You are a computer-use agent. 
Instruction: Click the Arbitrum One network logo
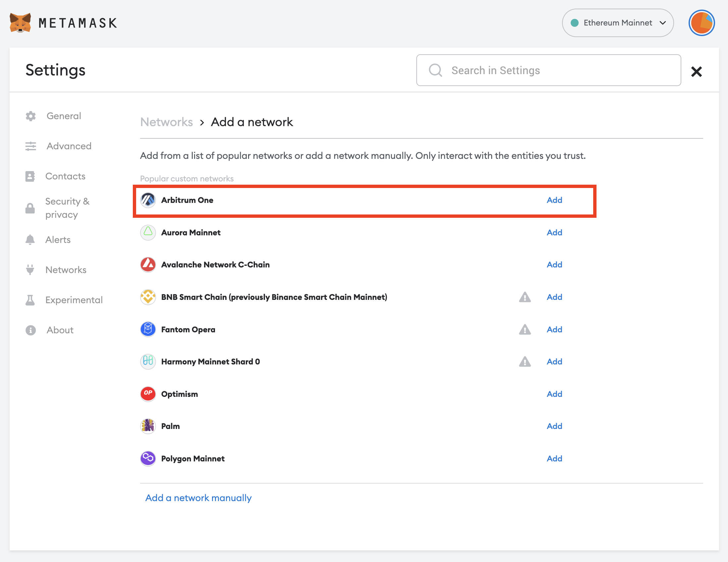pyautogui.click(x=148, y=200)
